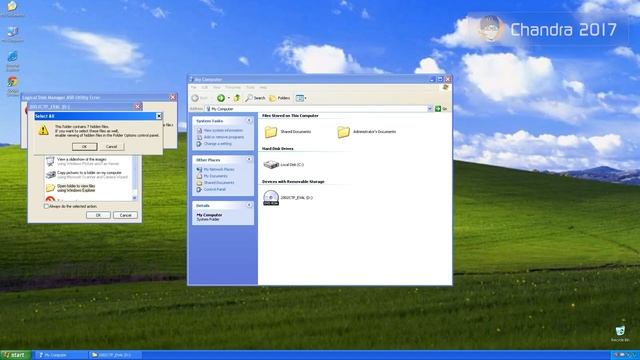Open the File menu in My Computer
Image resolution: width=640 pixels, height=360 pixels.
coord(194,87)
